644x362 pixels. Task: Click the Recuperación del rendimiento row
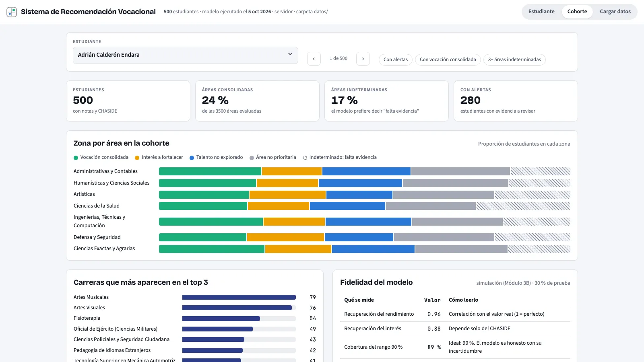455,314
